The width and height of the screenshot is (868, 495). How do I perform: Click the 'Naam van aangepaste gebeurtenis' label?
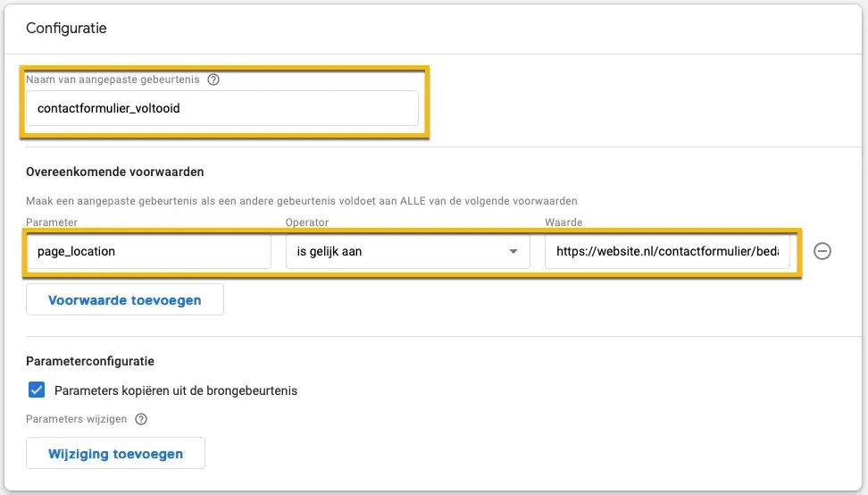pyautogui.click(x=113, y=80)
